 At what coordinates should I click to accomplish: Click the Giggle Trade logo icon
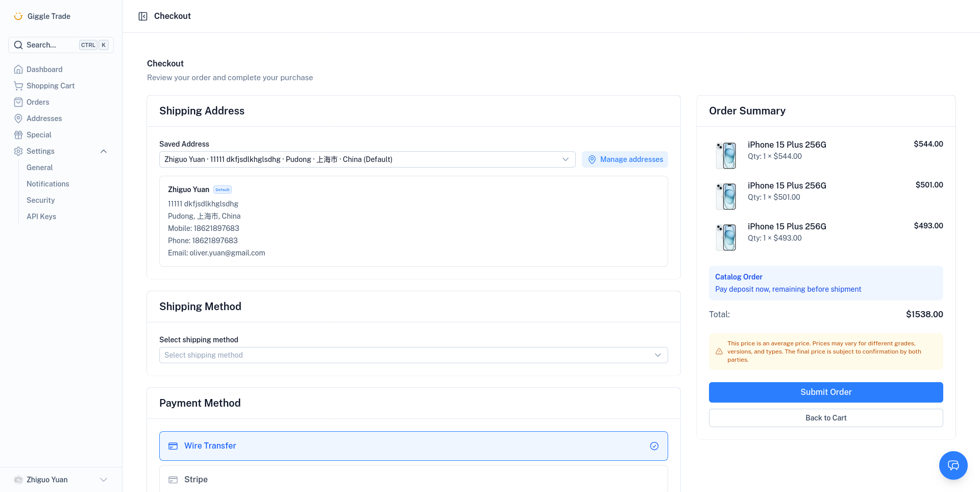18,16
